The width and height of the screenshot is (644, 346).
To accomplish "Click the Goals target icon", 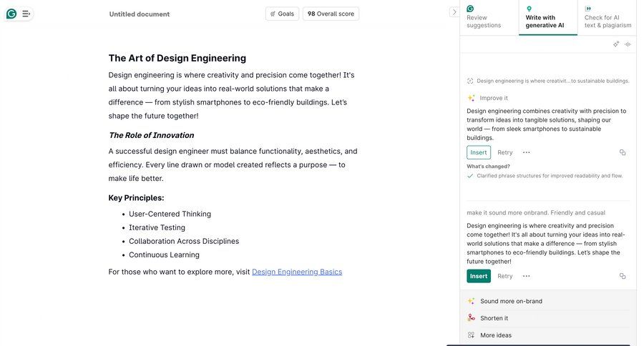I will 273,14.
